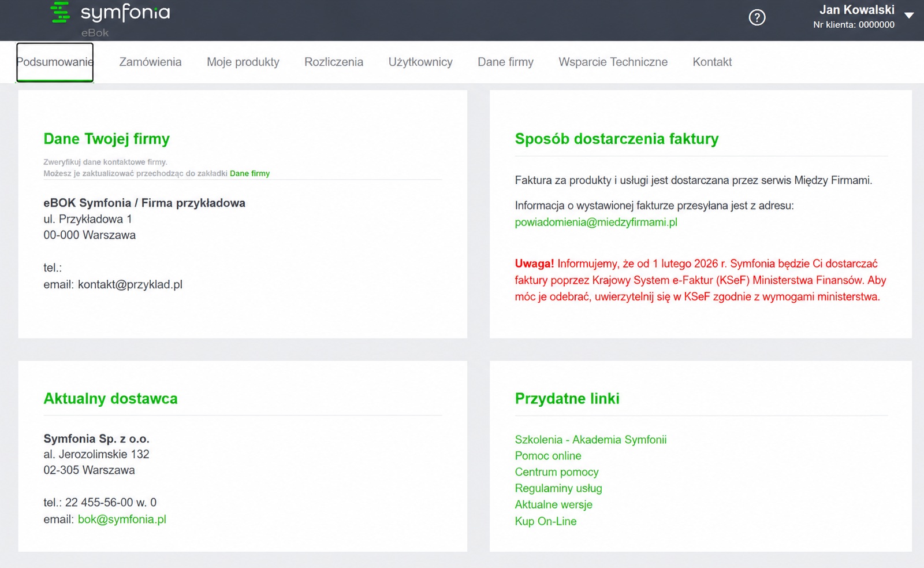Click the Jan Kowalski user name

(857, 10)
